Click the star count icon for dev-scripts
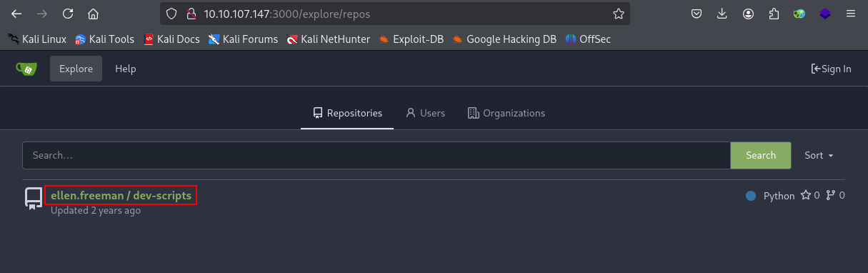The image size is (868, 273). tap(805, 195)
